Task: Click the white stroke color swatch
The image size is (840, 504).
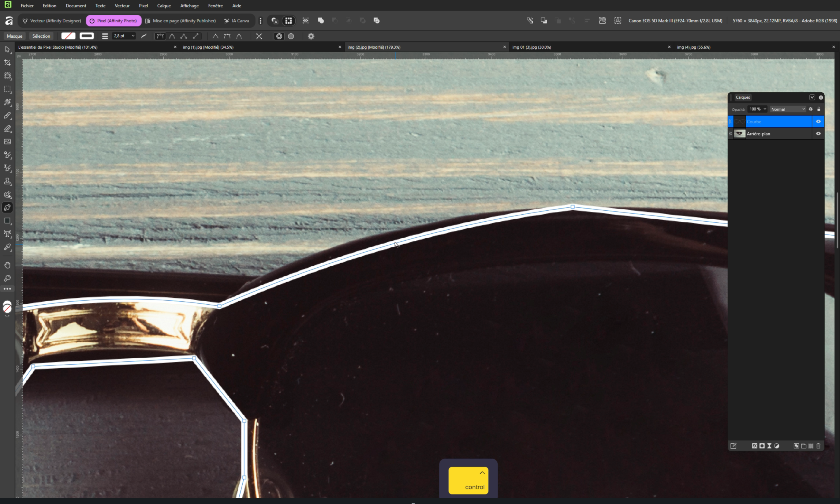Action: (x=87, y=36)
